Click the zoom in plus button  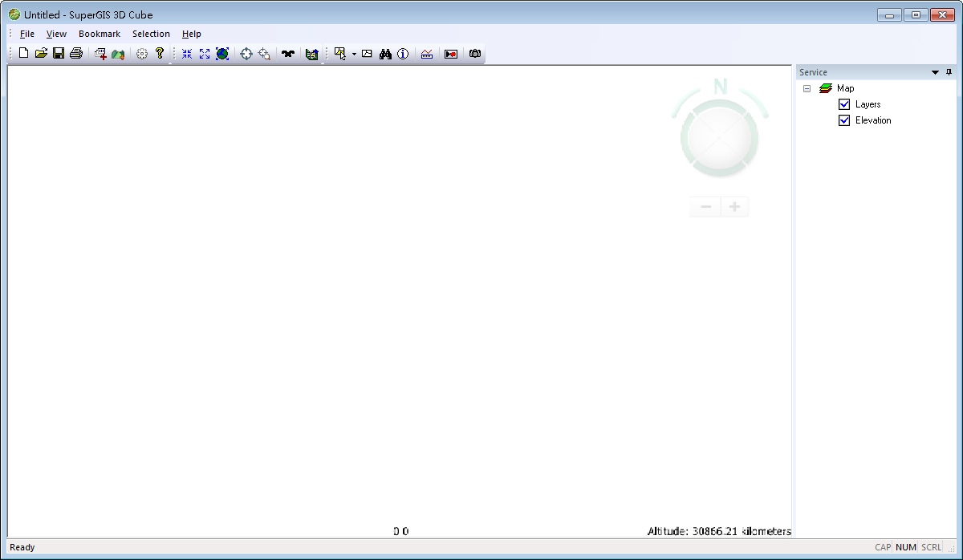pyautogui.click(x=734, y=207)
